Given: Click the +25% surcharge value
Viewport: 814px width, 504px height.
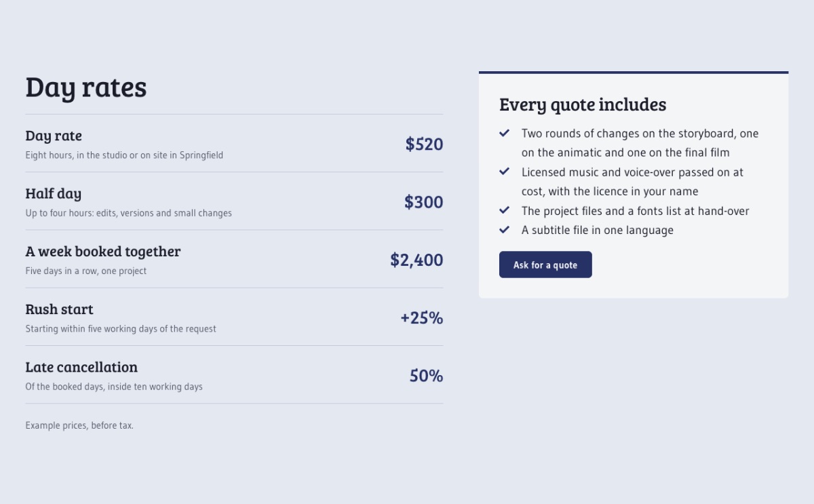Looking at the screenshot, I should (x=421, y=317).
